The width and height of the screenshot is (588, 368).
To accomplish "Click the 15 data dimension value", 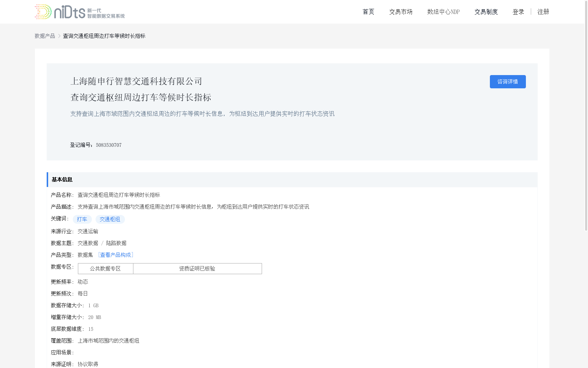I will point(91,329).
